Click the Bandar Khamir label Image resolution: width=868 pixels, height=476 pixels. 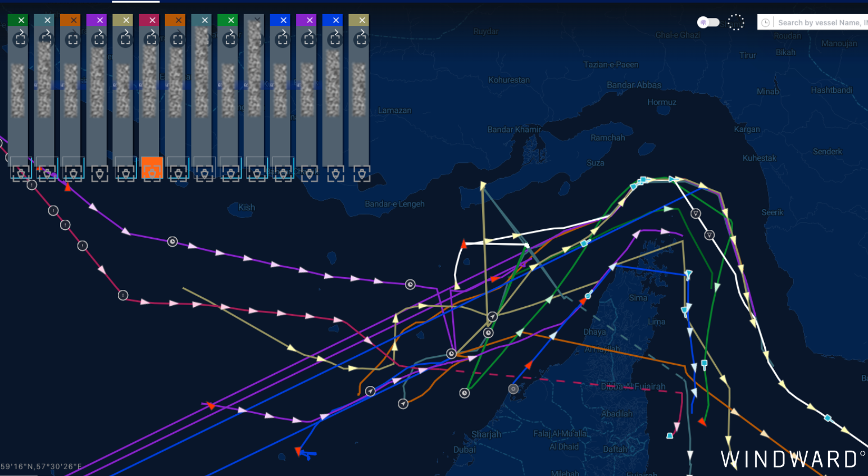pos(514,129)
